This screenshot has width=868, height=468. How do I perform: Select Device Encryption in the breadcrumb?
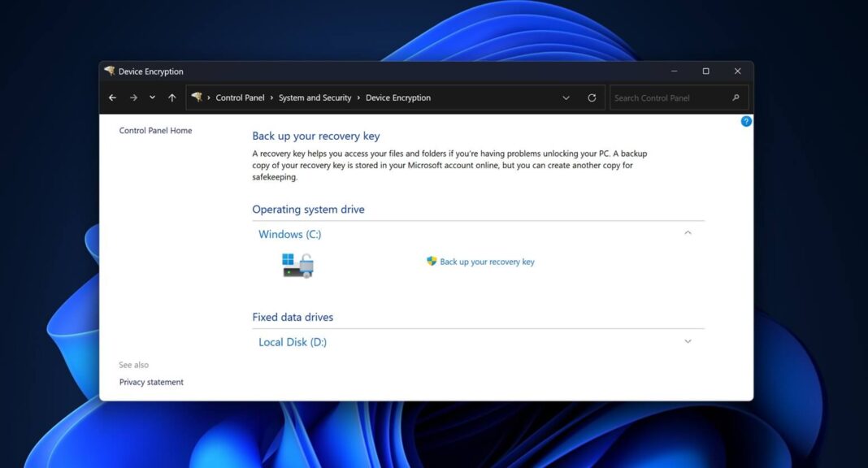398,97
